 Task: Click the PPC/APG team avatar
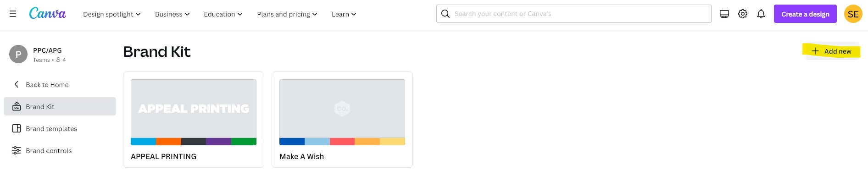18,54
